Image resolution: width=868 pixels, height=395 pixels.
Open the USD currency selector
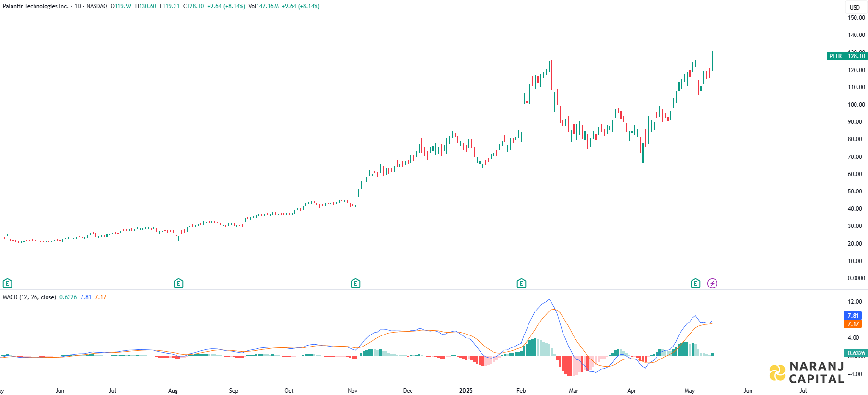click(x=855, y=7)
